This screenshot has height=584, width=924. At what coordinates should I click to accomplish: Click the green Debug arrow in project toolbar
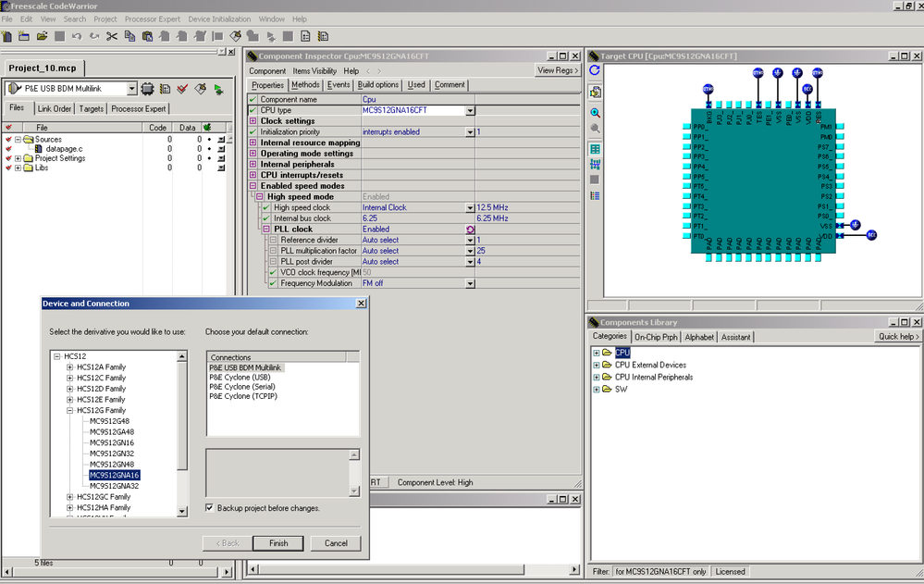[218, 90]
